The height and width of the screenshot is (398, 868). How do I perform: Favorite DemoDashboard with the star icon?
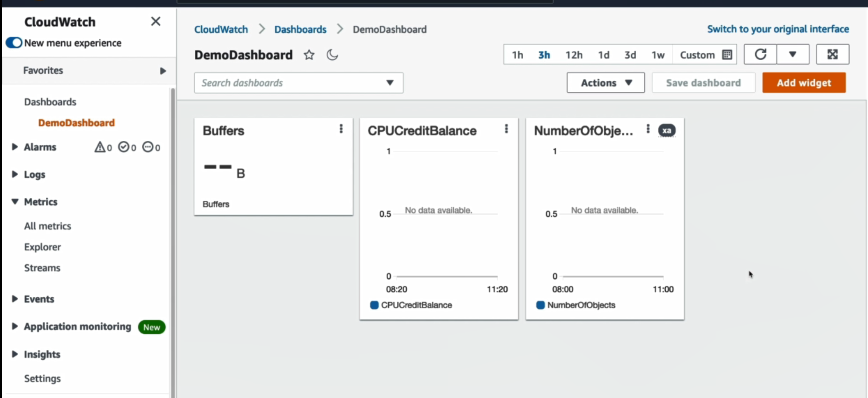(309, 55)
